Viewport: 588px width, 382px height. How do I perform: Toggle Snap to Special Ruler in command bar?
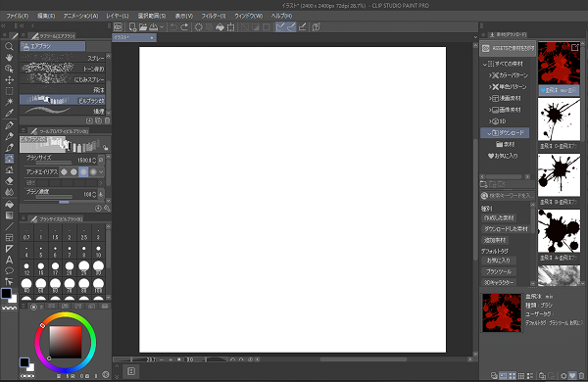(x=291, y=27)
